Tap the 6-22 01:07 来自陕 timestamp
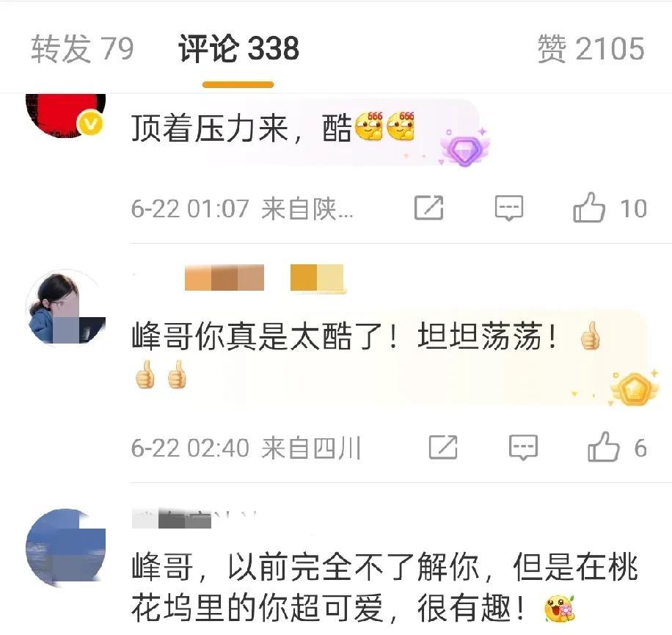Image resolution: width=672 pixels, height=635 pixels. [243, 208]
